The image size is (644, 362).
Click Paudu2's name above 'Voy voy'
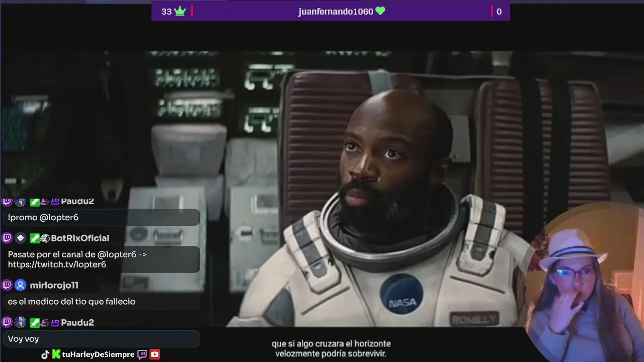[77, 322]
